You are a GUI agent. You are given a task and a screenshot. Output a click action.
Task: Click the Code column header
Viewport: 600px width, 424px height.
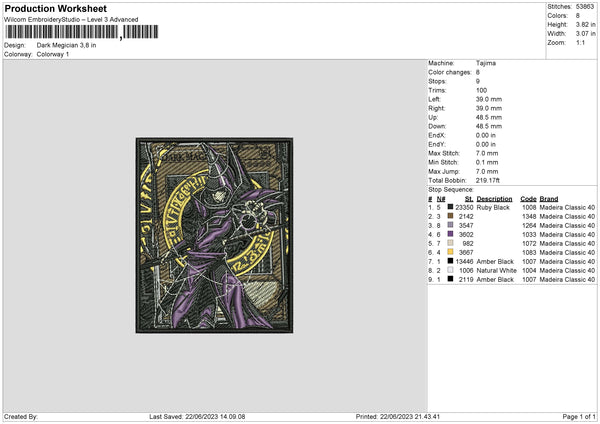[528, 199]
